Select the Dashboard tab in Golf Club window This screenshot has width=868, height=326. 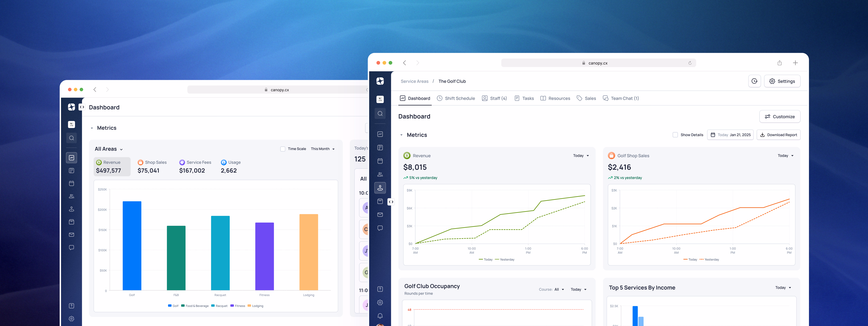(x=415, y=98)
